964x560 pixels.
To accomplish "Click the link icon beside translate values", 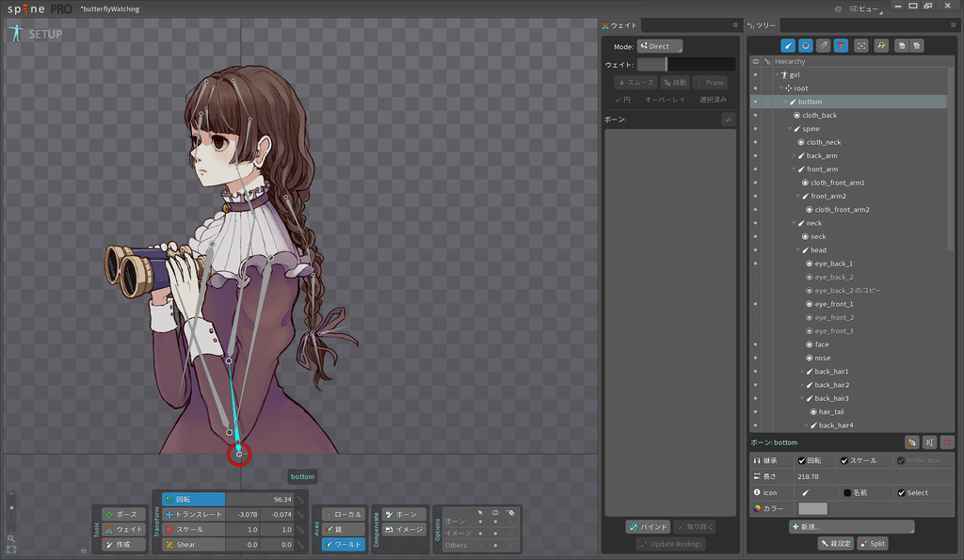I will click(300, 515).
